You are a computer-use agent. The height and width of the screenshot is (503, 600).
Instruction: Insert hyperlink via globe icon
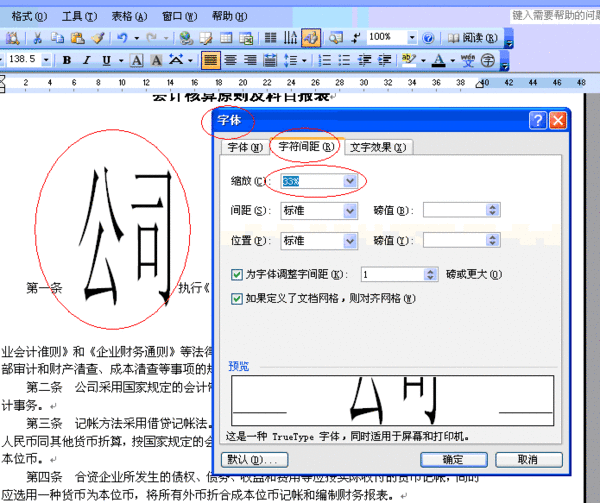186,38
